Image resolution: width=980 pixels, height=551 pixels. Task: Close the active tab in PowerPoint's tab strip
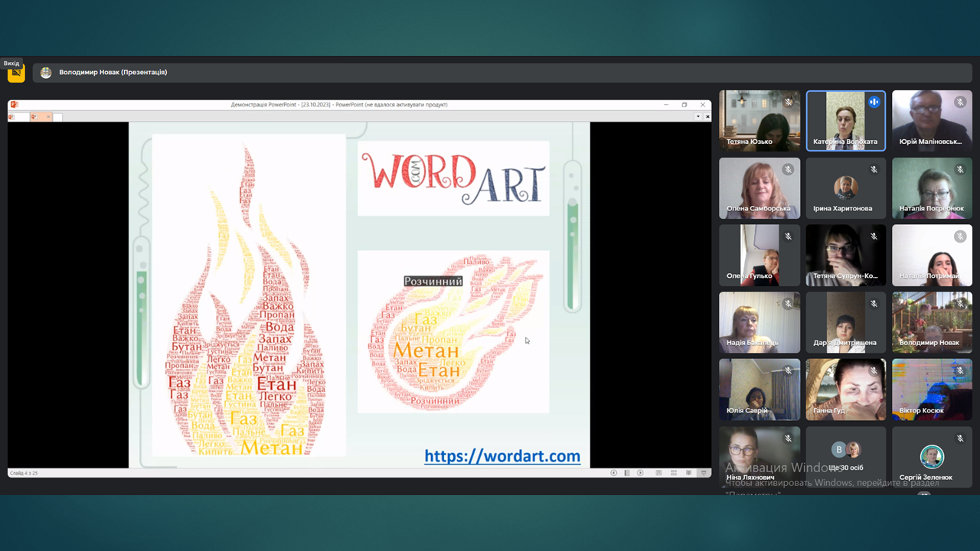pos(49,116)
